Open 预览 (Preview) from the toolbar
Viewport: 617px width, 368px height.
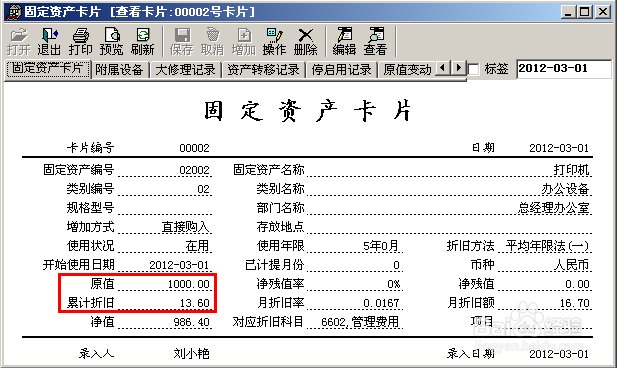click(x=111, y=42)
